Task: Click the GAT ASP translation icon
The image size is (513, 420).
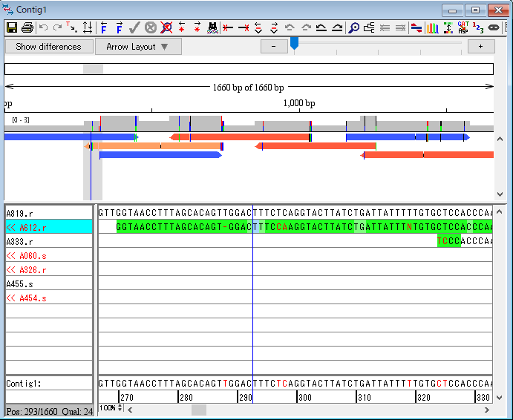Action: pos(463,27)
